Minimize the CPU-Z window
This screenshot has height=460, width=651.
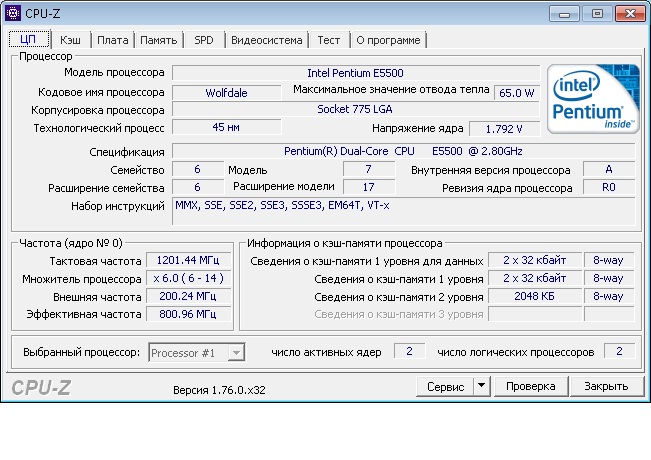point(564,14)
